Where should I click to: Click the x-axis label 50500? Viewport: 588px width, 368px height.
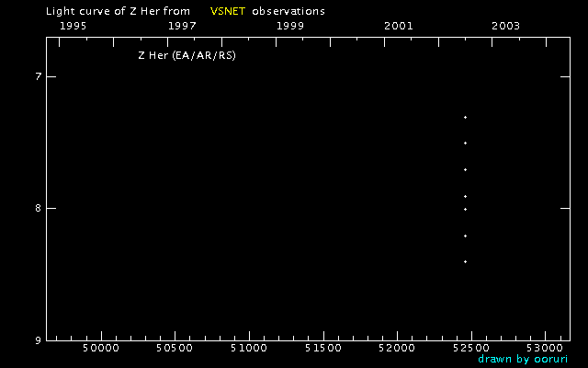click(175, 348)
